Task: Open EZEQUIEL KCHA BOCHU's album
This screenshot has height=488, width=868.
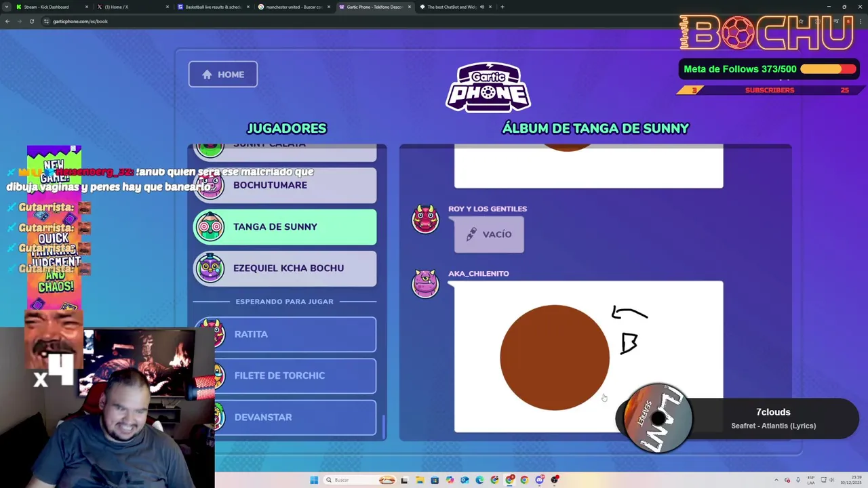Action: 285,268
